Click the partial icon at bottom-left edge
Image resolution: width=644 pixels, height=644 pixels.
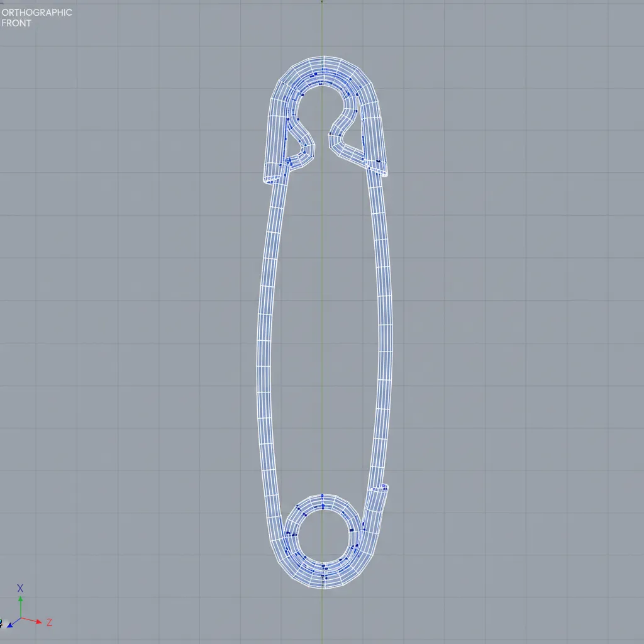1,623
